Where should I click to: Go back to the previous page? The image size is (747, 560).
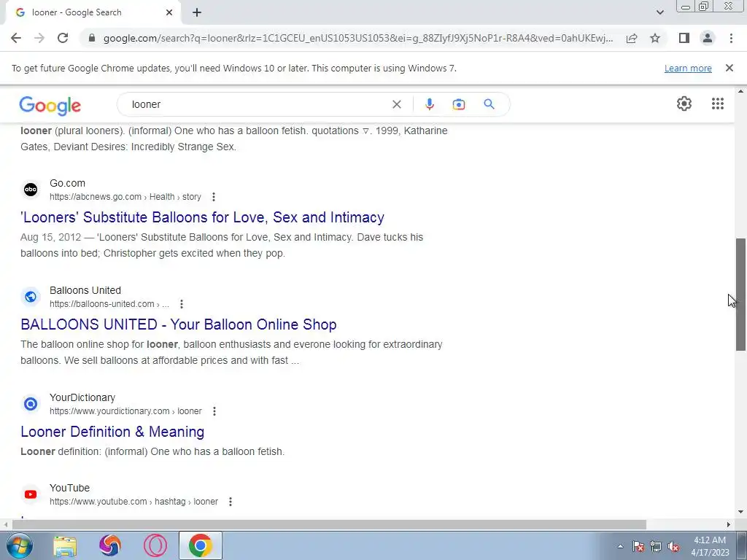(16, 38)
